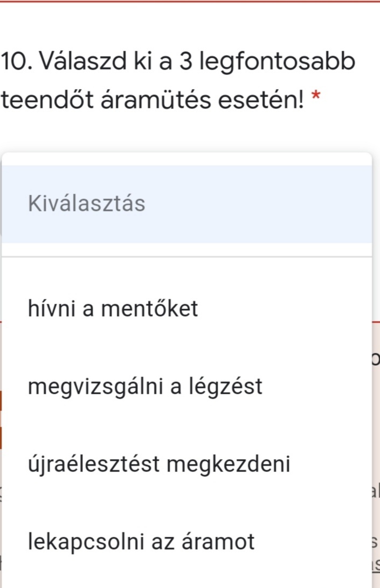Screen dimensions: 380x588
Task: Click the word "légzést" in the second option
Action: (x=232, y=386)
